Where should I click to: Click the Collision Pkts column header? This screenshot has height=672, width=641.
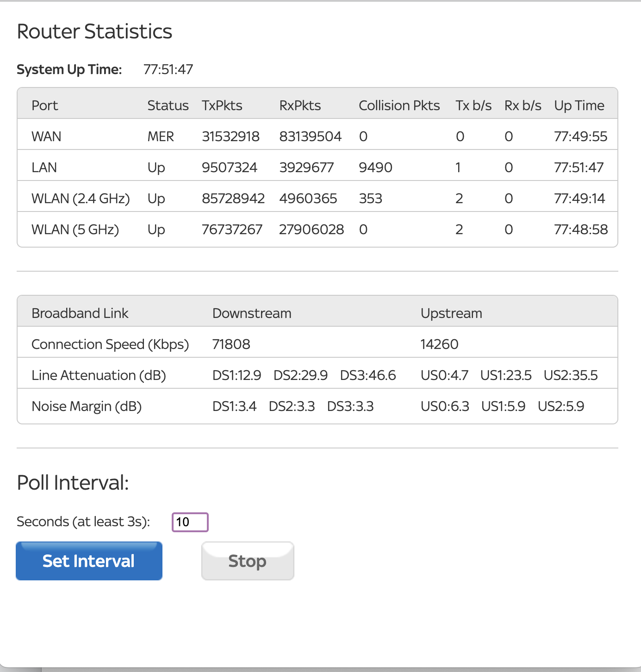coord(399,106)
